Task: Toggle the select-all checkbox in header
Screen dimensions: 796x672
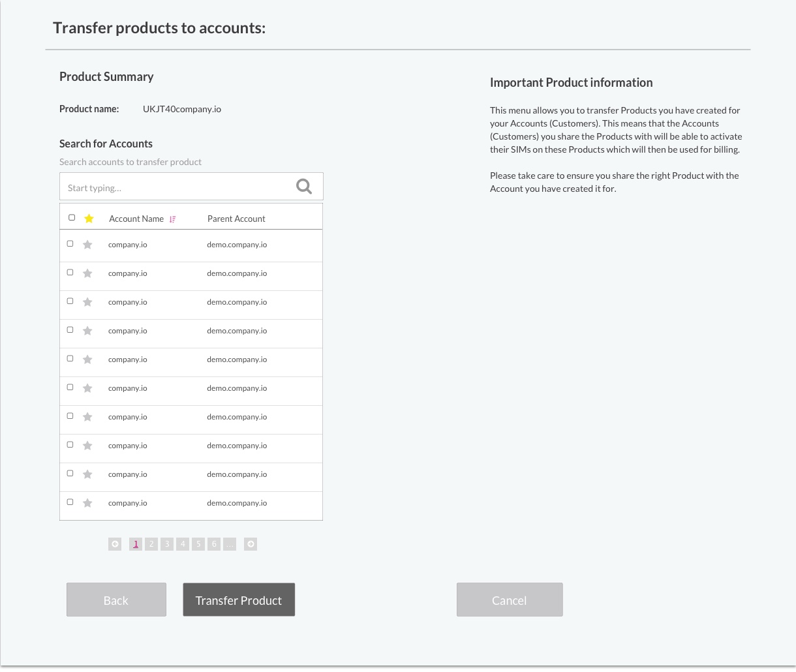Action: [72, 217]
